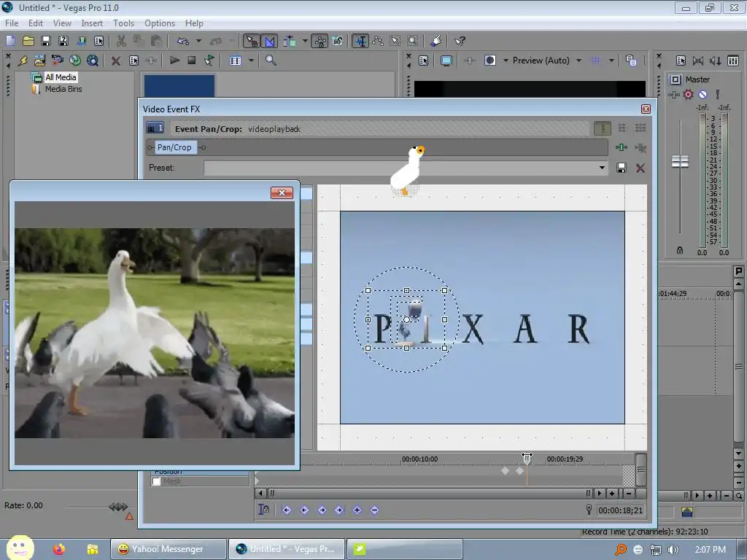Viewport: 747px width, 560px height.
Task: Select the Pan/Crop plugin chip
Action: (x=174, y=147)
